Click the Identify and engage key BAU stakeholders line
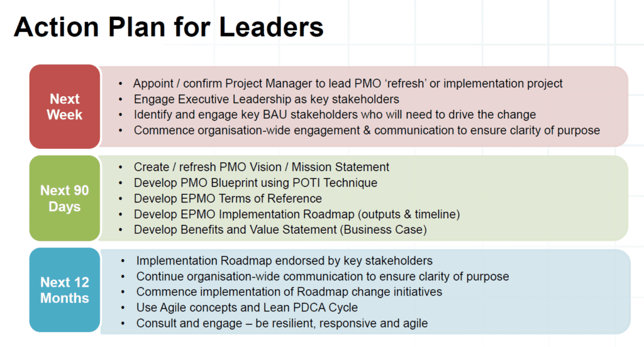The image size is (644, 347). coord(335,114)
